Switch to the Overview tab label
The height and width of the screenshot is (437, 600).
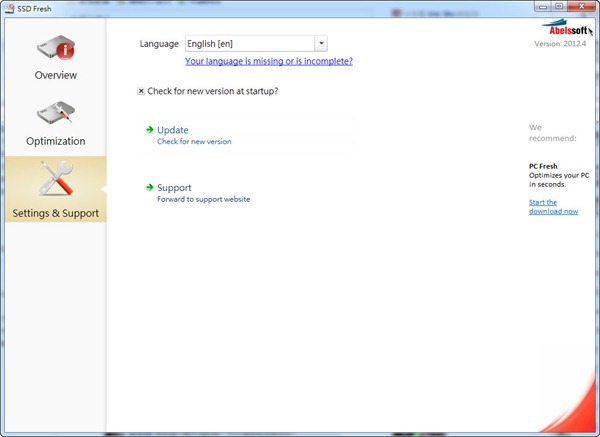(x=55, y=76)
